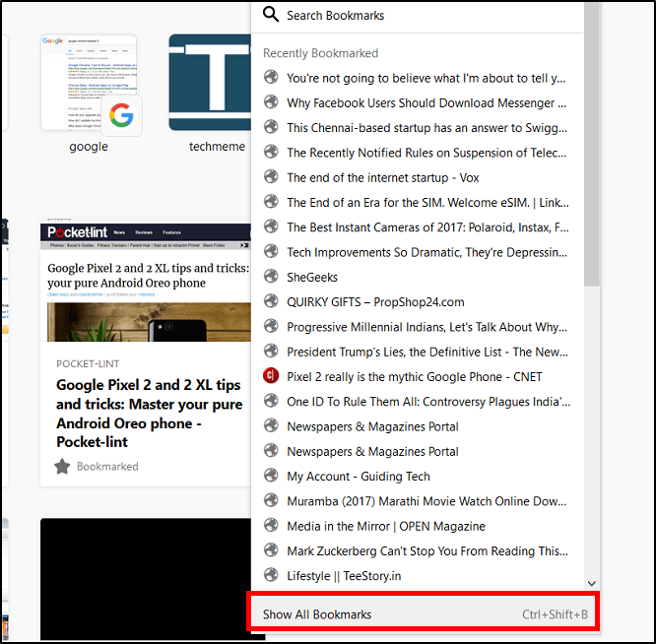The height and width of the screenshot is (644, 656).
Task: Open "My Account - Guiding Tech" bookmark
Action: click(x=417, y=476)
